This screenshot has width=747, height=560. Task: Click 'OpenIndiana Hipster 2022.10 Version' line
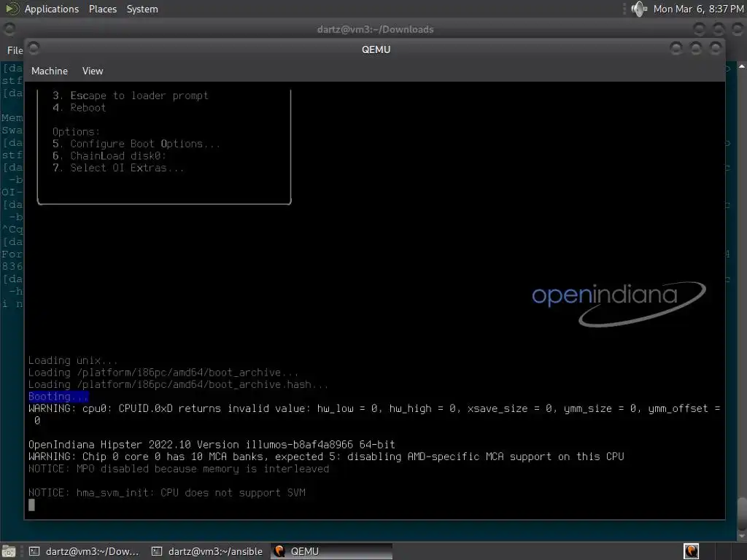[x=212, y=445]
